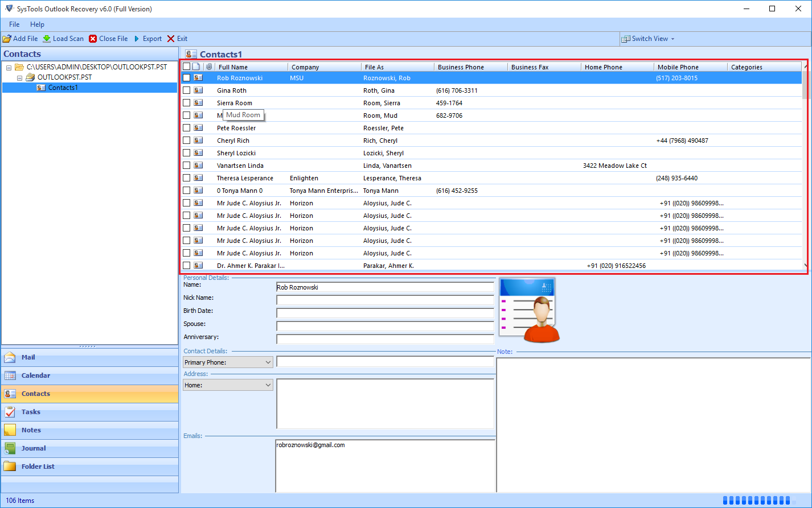Open the Primary Phone dropdown

(228, 362)
